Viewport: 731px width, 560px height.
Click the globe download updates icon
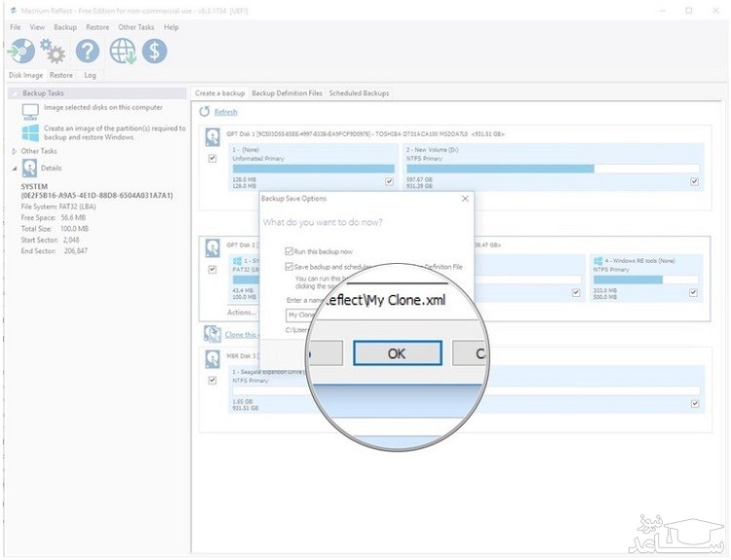coord(123,51)
